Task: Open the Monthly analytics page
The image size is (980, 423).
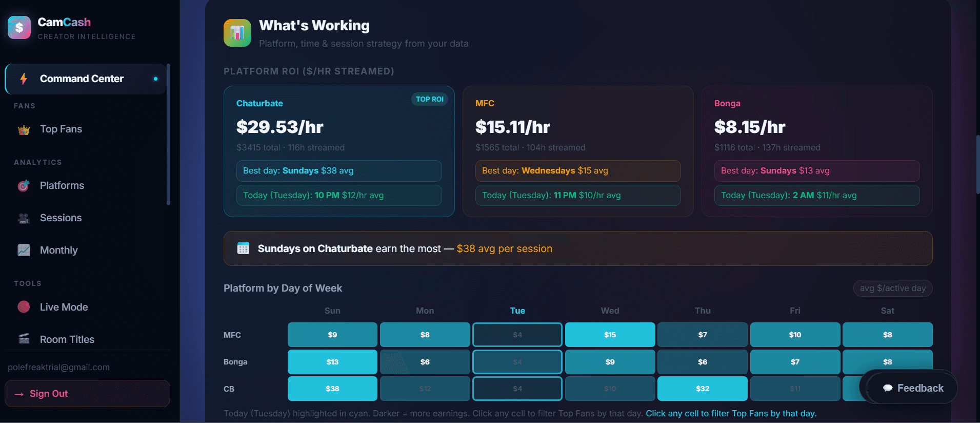Action: tap(86, 250)
